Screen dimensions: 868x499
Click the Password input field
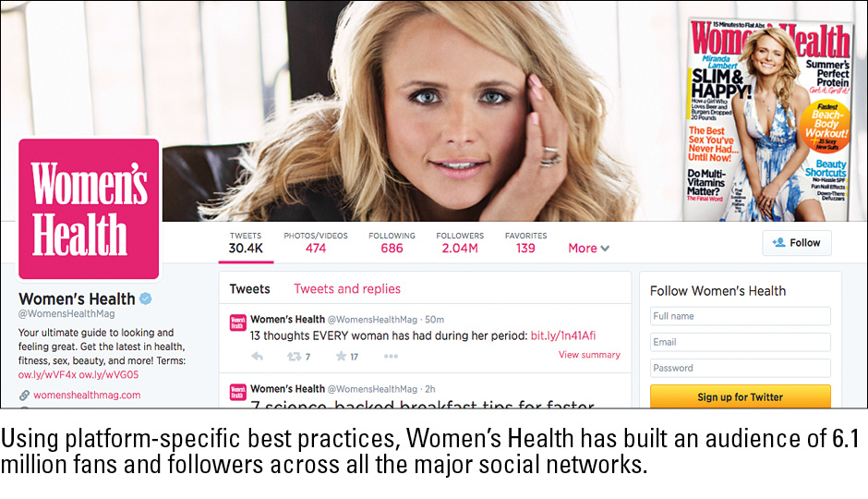pos(741,368)
